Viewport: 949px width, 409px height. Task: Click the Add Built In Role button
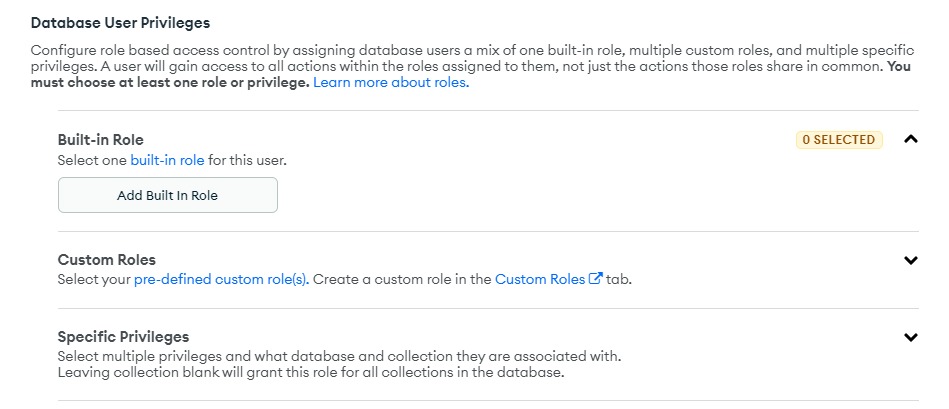[167, 195]
